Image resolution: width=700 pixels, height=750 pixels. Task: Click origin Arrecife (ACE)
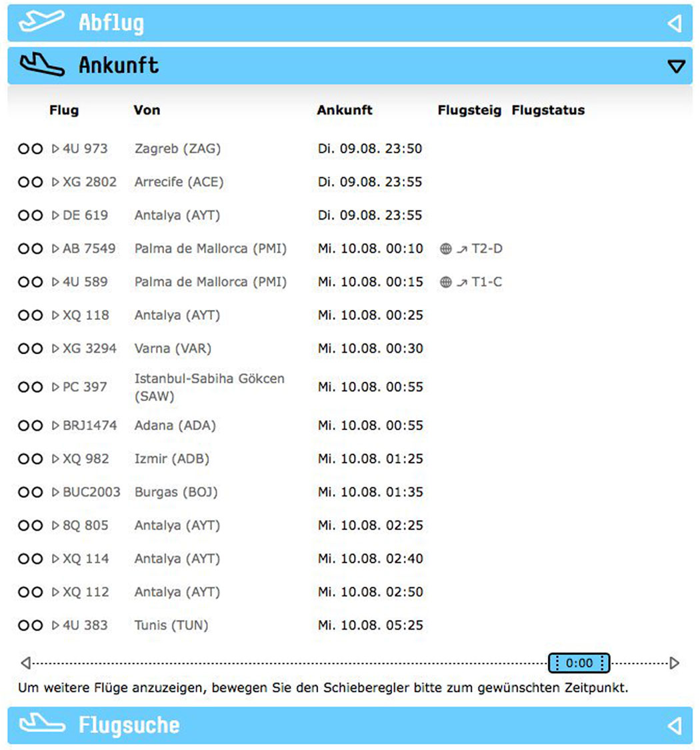coord(179,183)
